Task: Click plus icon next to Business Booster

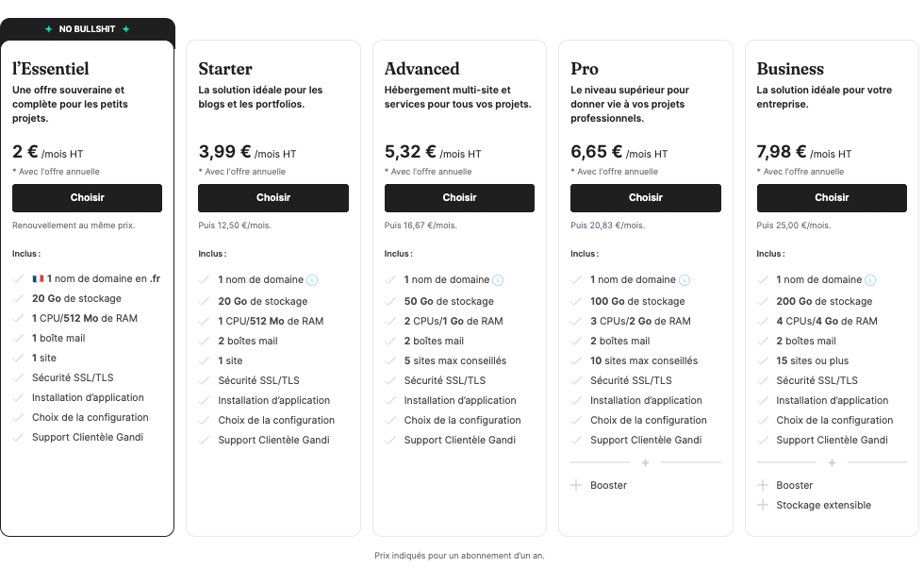Action: 763,485
